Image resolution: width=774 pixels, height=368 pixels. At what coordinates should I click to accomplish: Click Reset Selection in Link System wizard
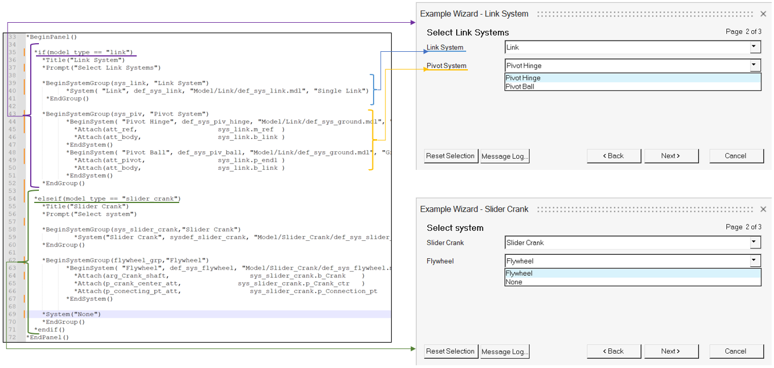[x=451, y=156]
